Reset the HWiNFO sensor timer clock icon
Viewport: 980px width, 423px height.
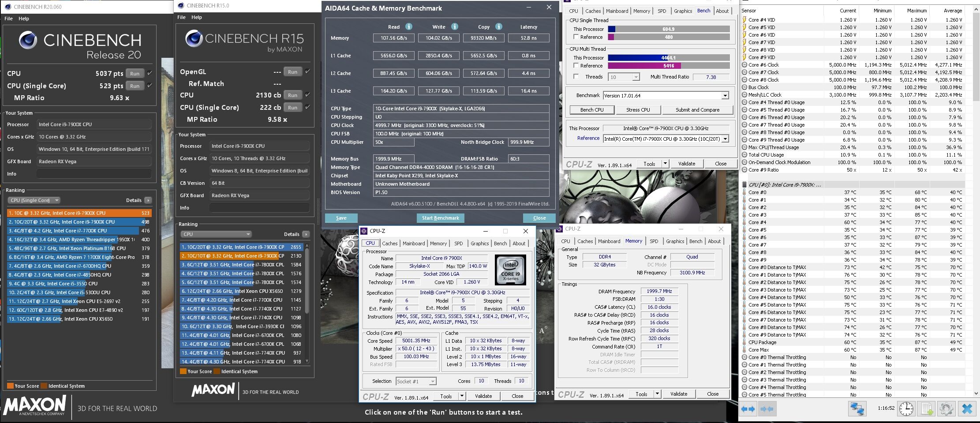(906, 409)
